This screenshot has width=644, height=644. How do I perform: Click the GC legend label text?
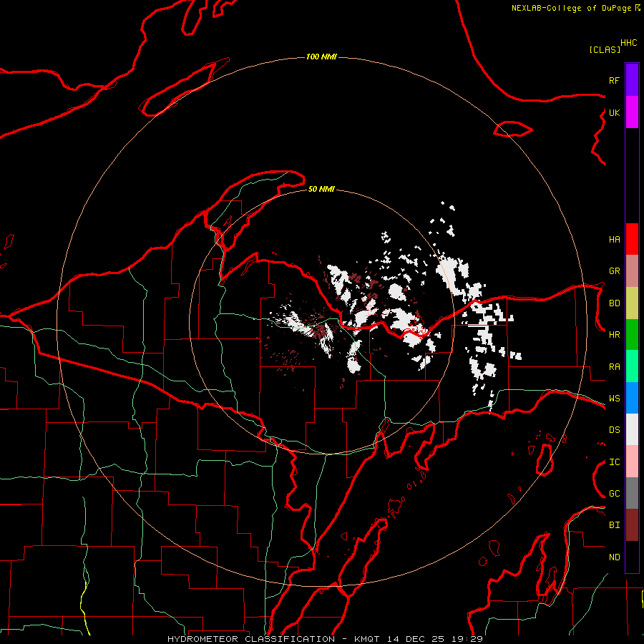[x=614, y=493]
